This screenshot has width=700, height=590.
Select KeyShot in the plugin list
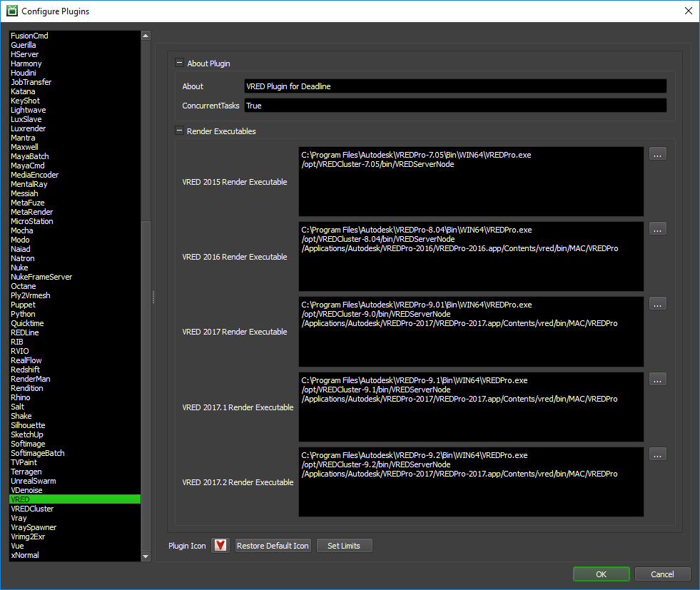(x=75, y=101)
